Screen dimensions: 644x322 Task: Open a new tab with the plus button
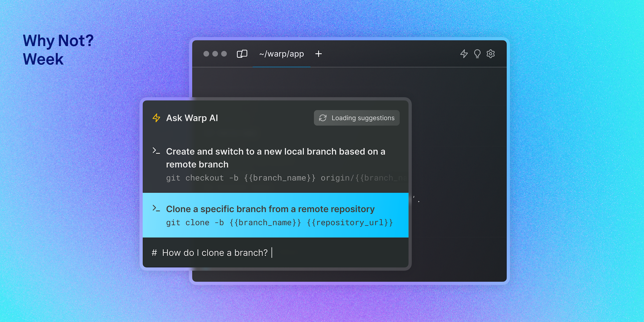pos(318,54)
